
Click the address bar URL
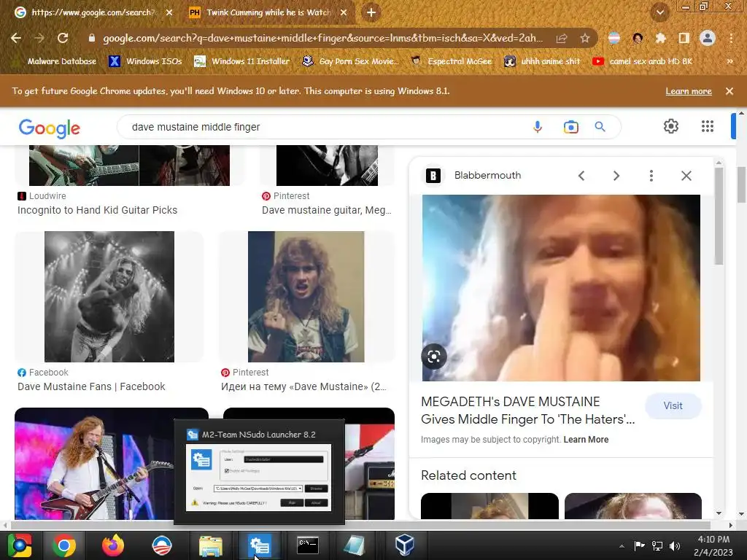322,38
